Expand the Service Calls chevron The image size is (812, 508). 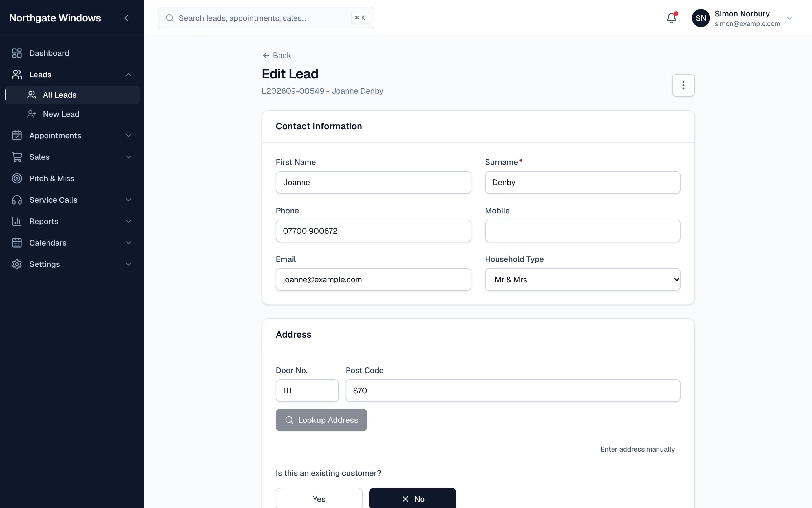129,200
